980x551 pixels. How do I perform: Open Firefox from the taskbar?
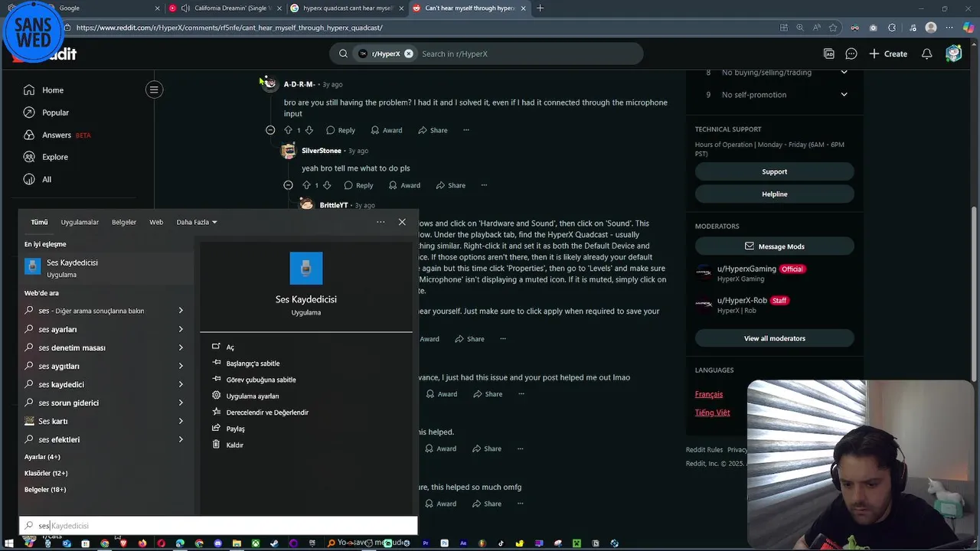142,543
